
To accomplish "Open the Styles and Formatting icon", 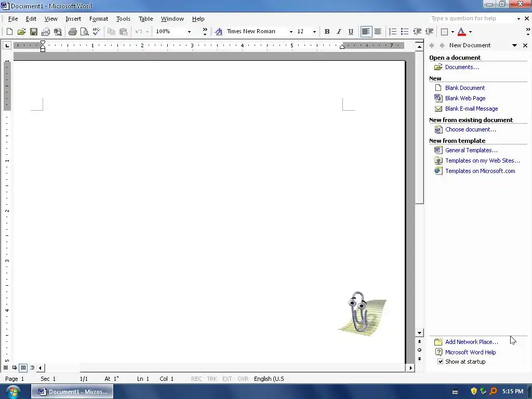I will point(219,32).
